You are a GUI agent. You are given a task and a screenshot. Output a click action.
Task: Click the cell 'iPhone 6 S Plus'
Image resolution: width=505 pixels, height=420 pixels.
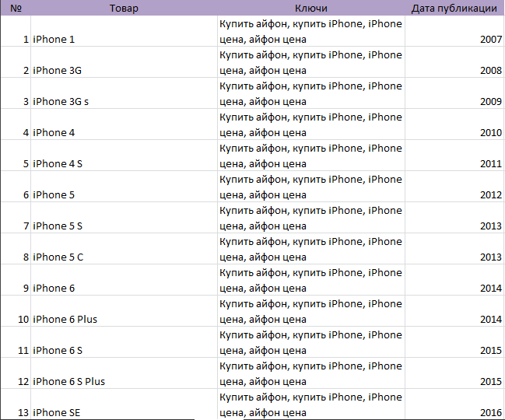click(x=124, y=373)
